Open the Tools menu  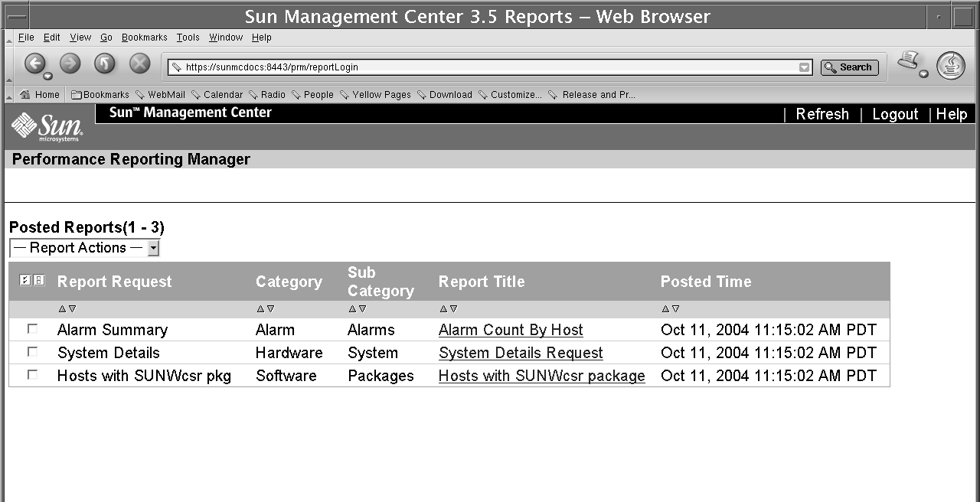(188, 37)
